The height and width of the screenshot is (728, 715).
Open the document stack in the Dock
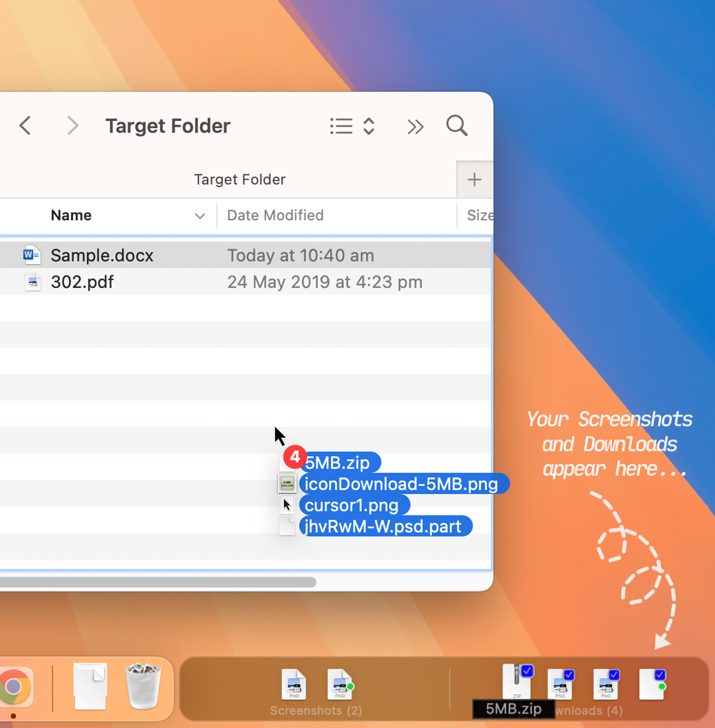90,686
